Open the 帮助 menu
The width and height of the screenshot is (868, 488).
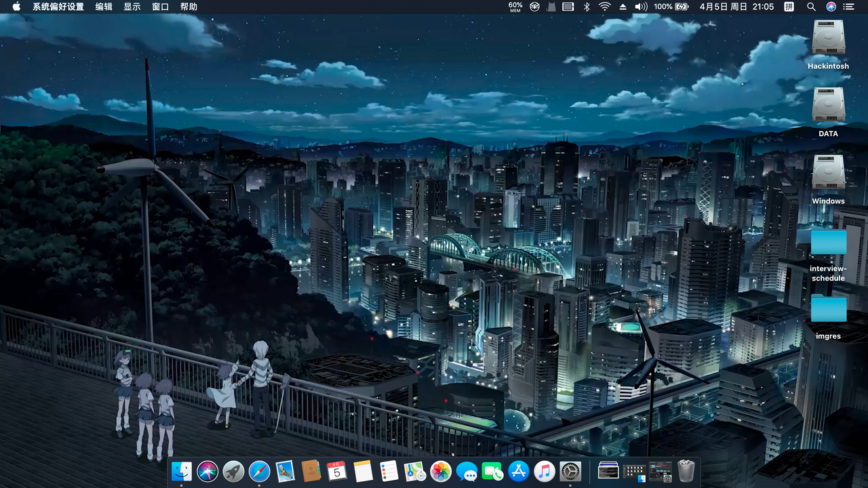189,7
